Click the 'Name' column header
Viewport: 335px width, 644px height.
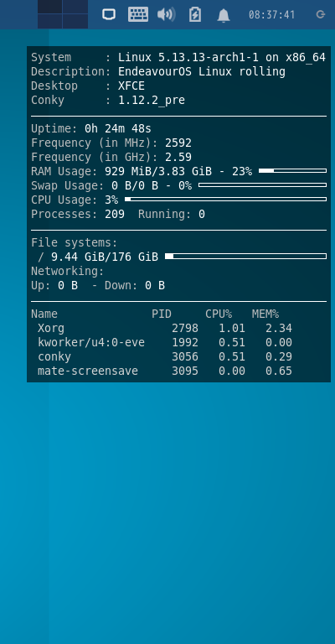coord(44,314)
